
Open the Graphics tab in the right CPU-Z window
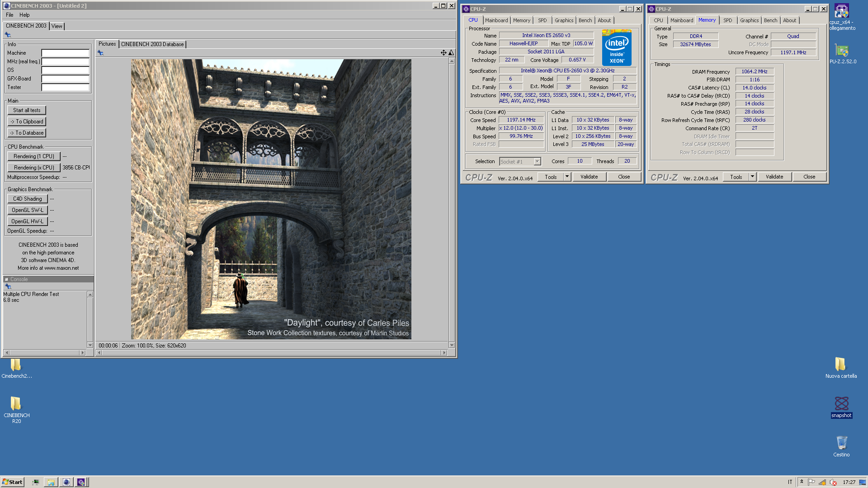click(x=749, y=20)
